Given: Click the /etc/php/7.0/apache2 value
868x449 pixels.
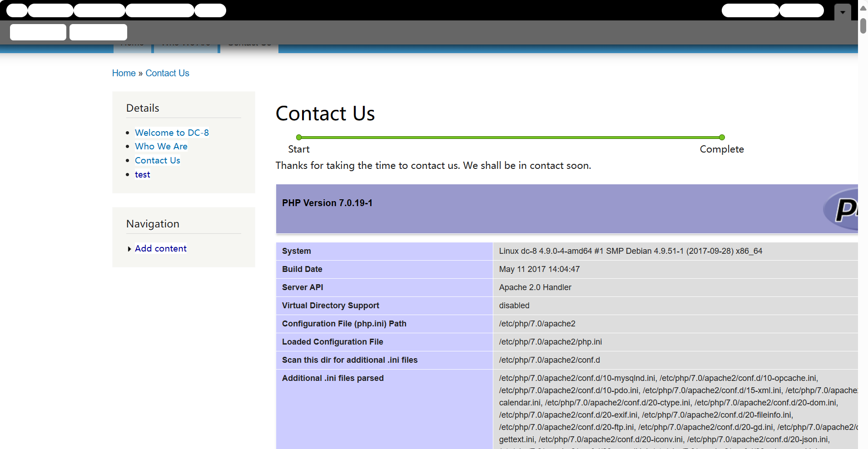Looking at the screenshot, I should [x=537, y=324].
